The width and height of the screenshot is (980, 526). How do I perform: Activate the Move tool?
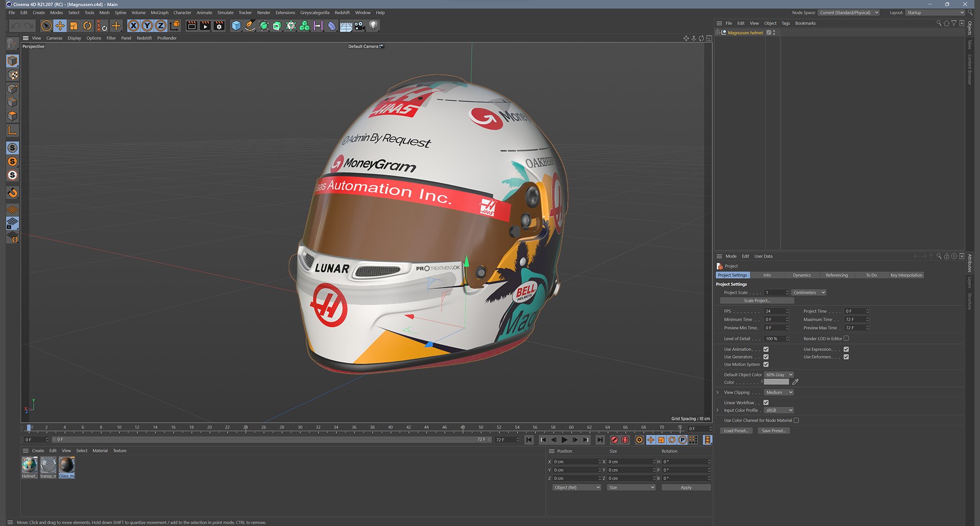pyautogui.click(x=60, y=26)
